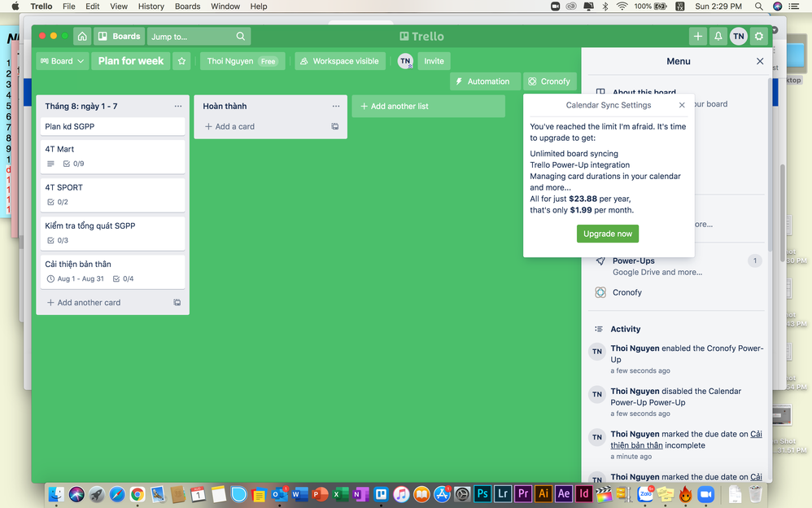Screen dimensions: 812x508
Task: Open the Board view dropdown
Action: point(62,61)
